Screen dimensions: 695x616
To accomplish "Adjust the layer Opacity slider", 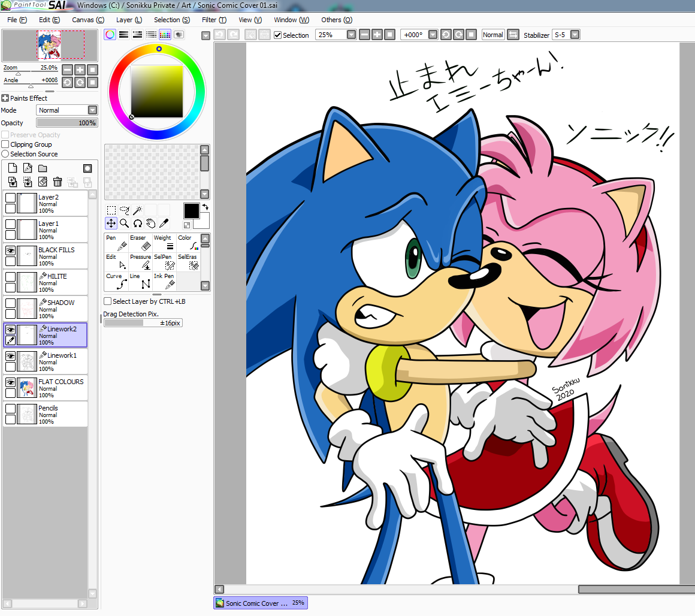I will [67, 123].
